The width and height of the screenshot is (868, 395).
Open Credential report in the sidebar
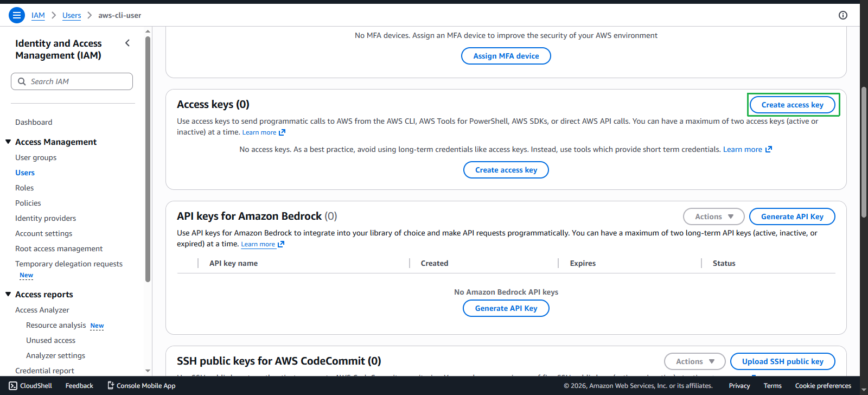click(44, 371)
